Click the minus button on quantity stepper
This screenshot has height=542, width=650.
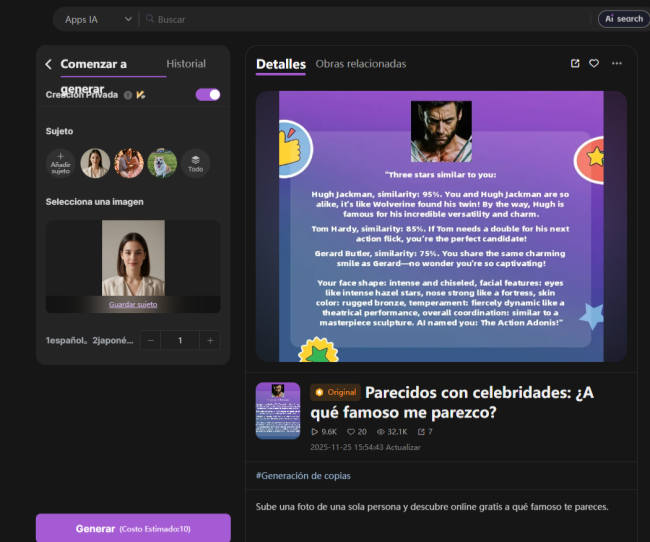pos(151,340)
